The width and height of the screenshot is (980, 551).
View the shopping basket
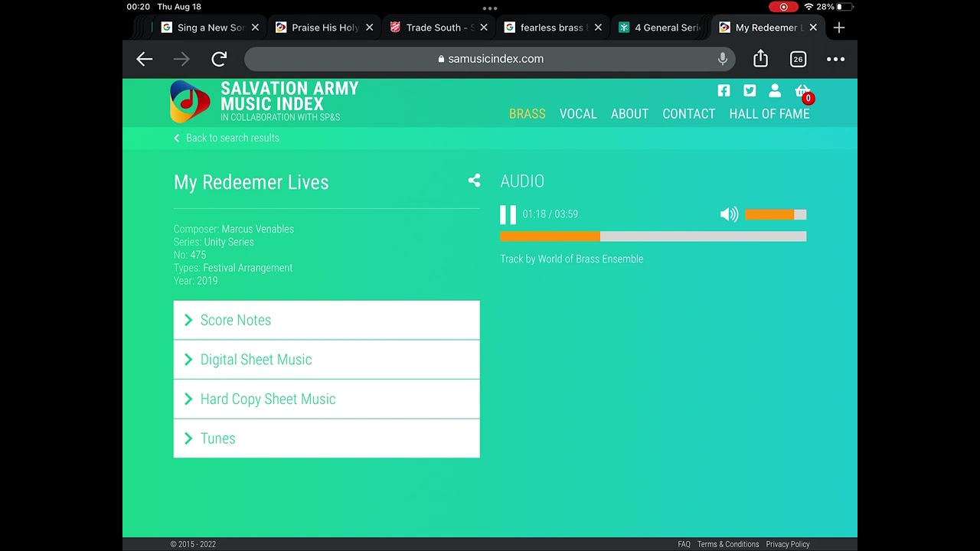tap(802, 92)
